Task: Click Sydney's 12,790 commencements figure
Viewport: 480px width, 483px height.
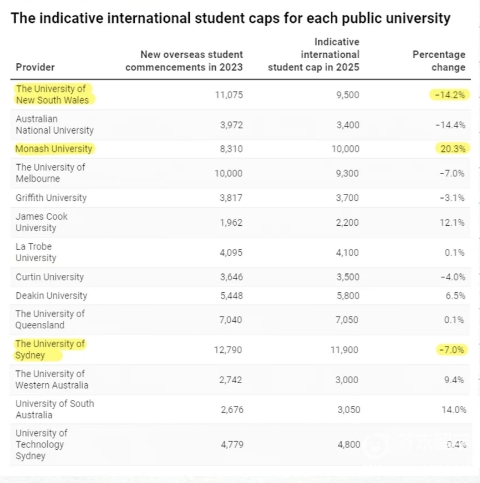Action: (228, 350)
